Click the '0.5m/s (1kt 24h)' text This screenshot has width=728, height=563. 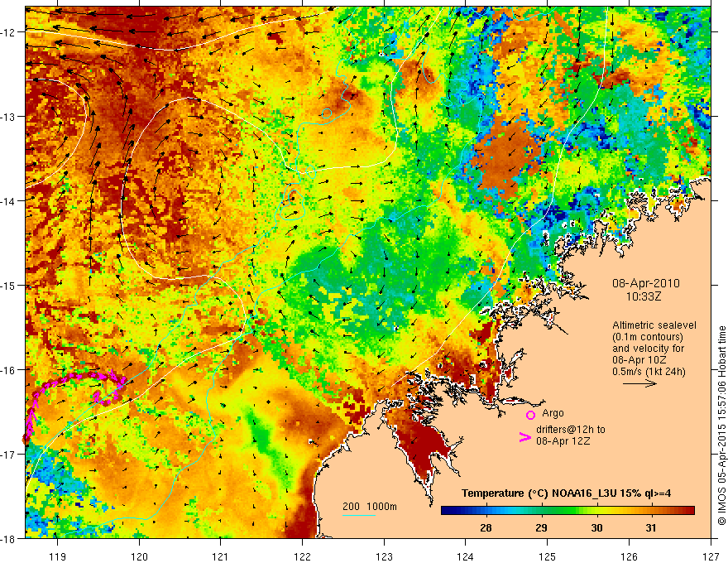pos(649,372)
